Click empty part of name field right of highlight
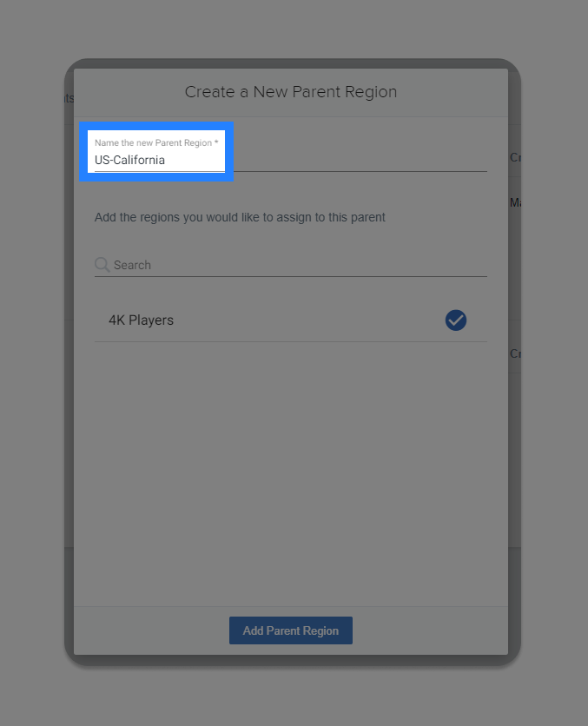 point(360,155)
